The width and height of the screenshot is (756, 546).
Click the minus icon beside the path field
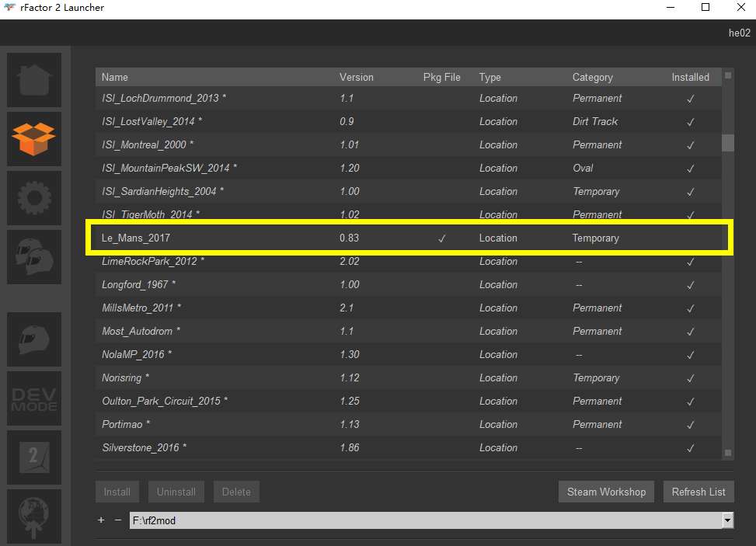(x=118, y=520)
